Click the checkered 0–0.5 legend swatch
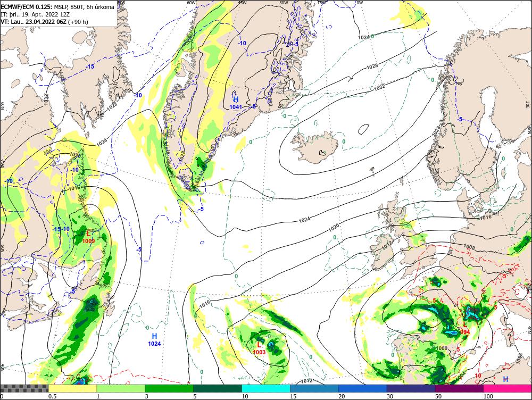Image resolution: width=532 pixels, height=400 pixels. pos(24,388)
